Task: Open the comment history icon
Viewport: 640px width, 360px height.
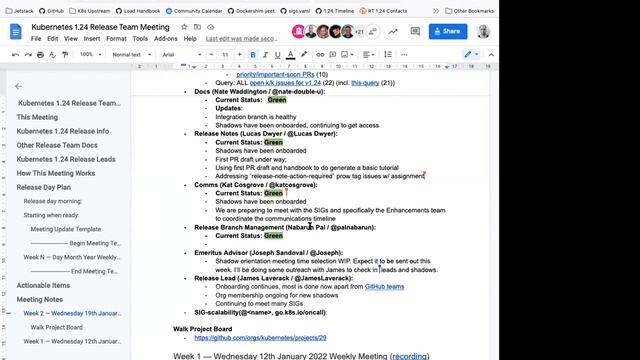Action: pos(415,31)
